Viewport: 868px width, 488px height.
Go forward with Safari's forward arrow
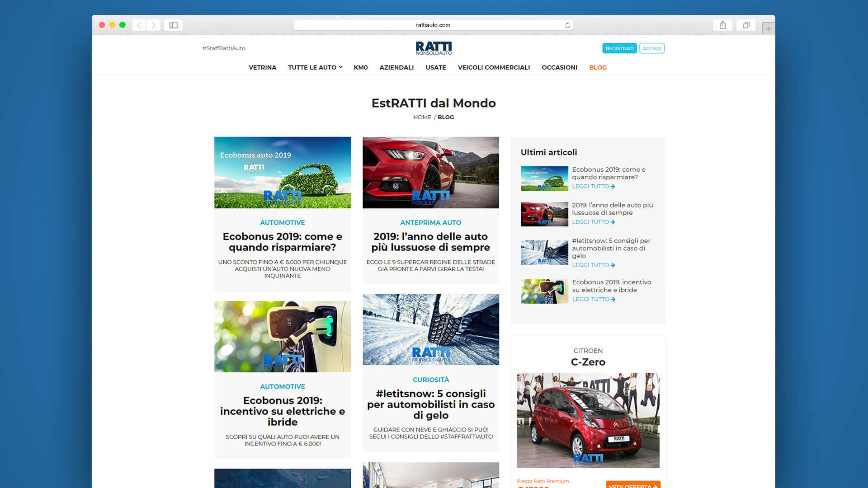(153, 25)
